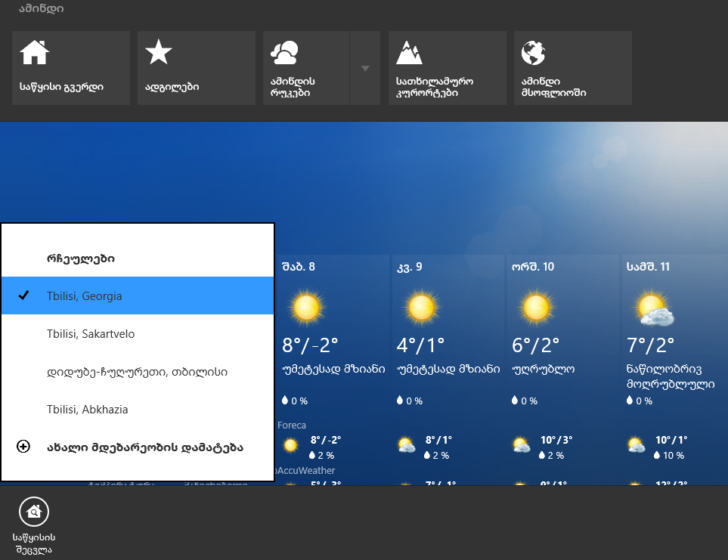Viewport: 728px width, 560px height.
Task: Click the 10 % precipitation value
Action: pyautogui.click(x=674, y=456)
